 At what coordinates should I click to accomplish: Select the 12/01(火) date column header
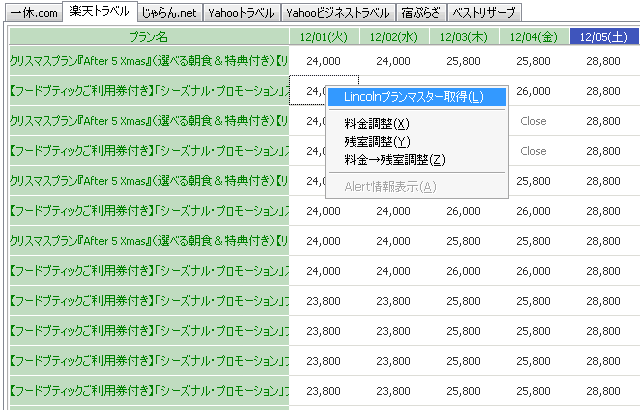tap(323, 37)
